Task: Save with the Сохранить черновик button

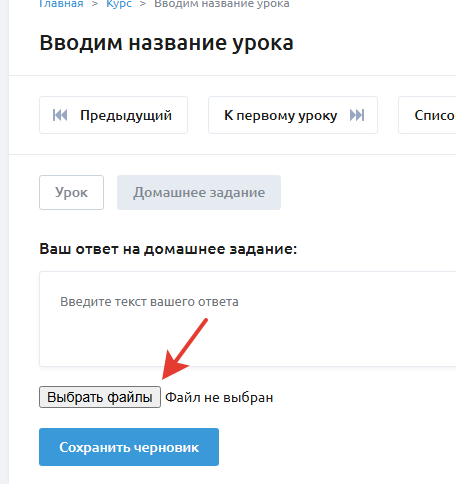Action: (129, 447)
